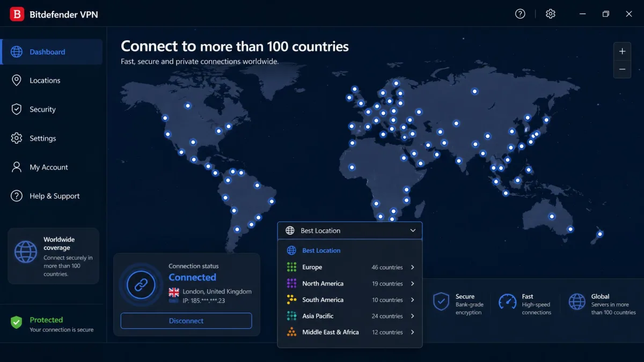Click the Connected status text

192,277
